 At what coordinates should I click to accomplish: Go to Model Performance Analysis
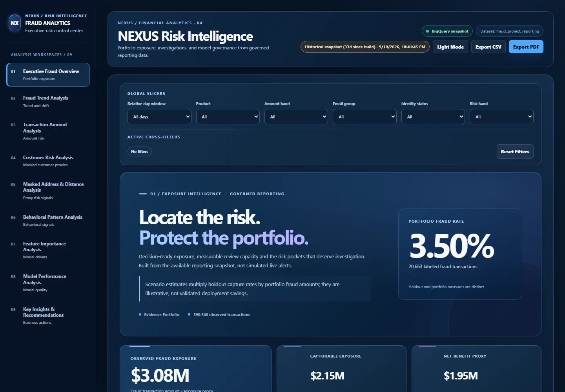[x=48, y=283]
